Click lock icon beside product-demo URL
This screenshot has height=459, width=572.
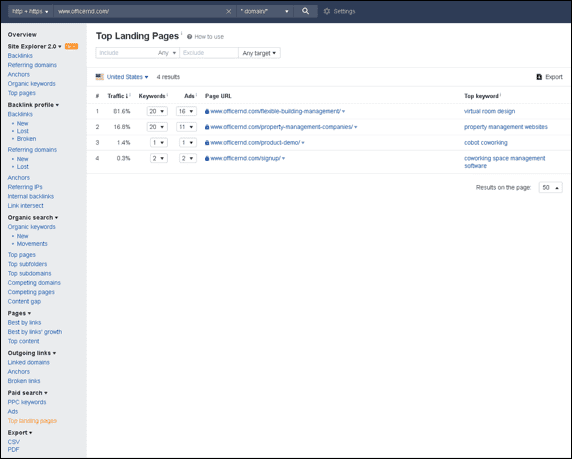coord(207,143)
